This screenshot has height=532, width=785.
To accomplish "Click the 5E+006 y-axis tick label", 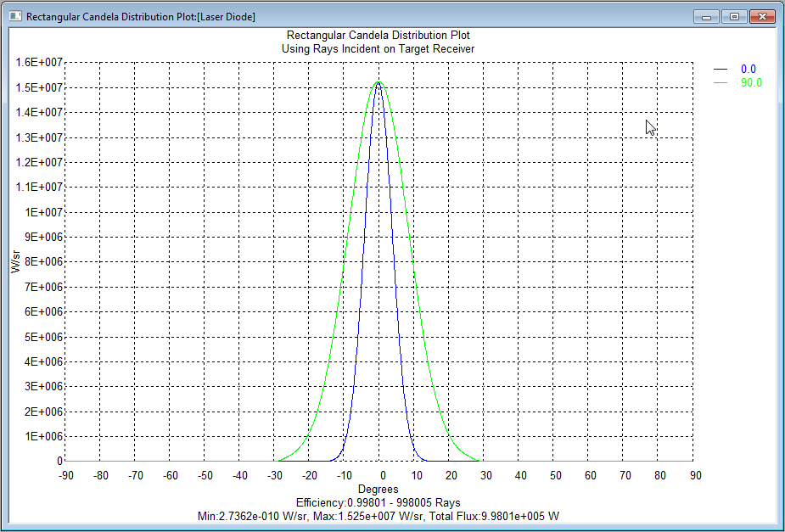I will 43,336.
